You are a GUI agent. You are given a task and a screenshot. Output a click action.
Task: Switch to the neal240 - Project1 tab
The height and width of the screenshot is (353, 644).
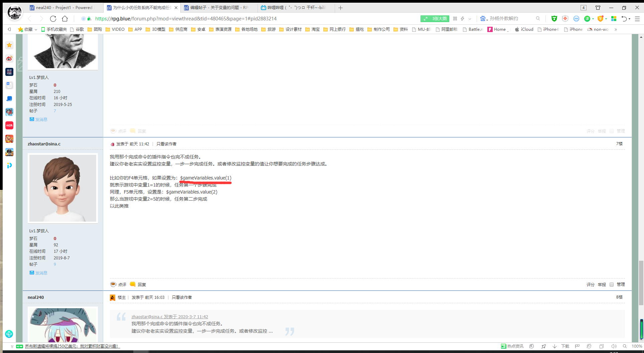64,8
